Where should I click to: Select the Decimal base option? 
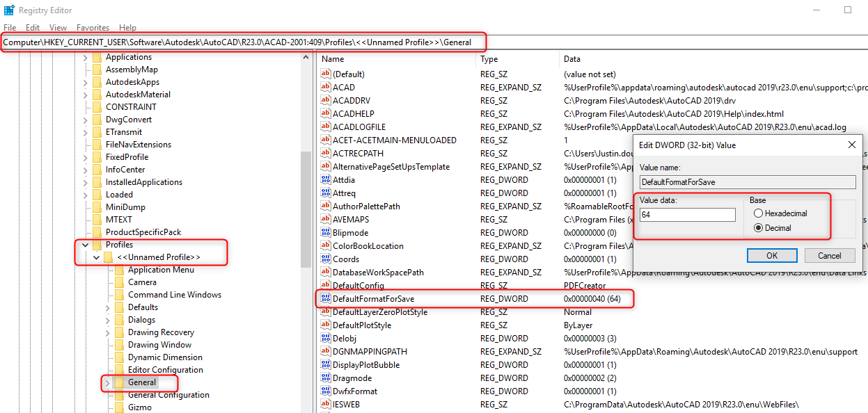pyautogui.click(x=758, y=228)
